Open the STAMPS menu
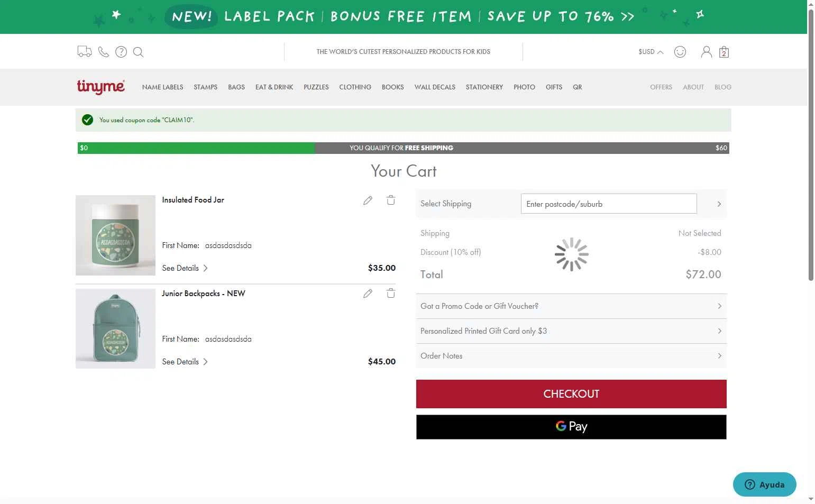 [x=206, y=87]
